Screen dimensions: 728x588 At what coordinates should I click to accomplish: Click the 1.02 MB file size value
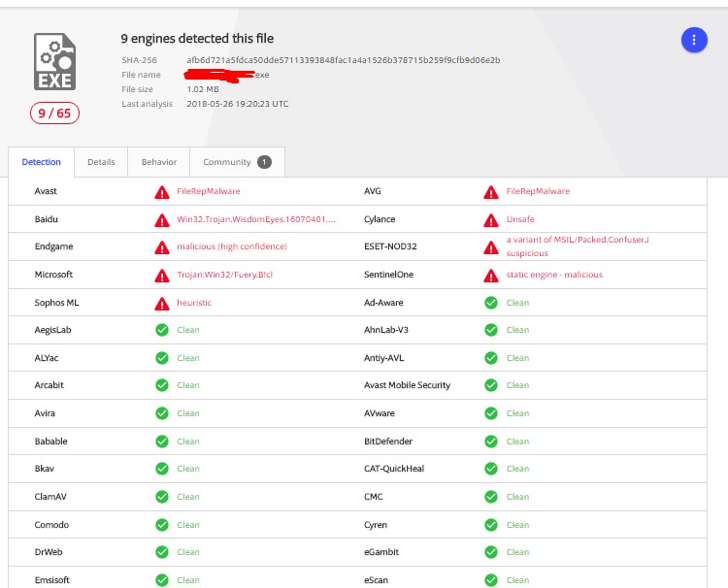pyautogui.click(x=203, y=89)
